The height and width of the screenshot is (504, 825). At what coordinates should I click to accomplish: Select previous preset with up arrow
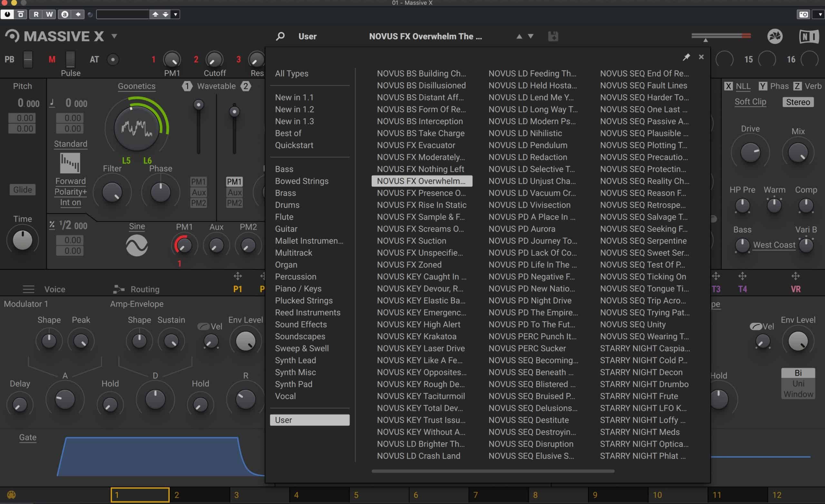point(519,36)
